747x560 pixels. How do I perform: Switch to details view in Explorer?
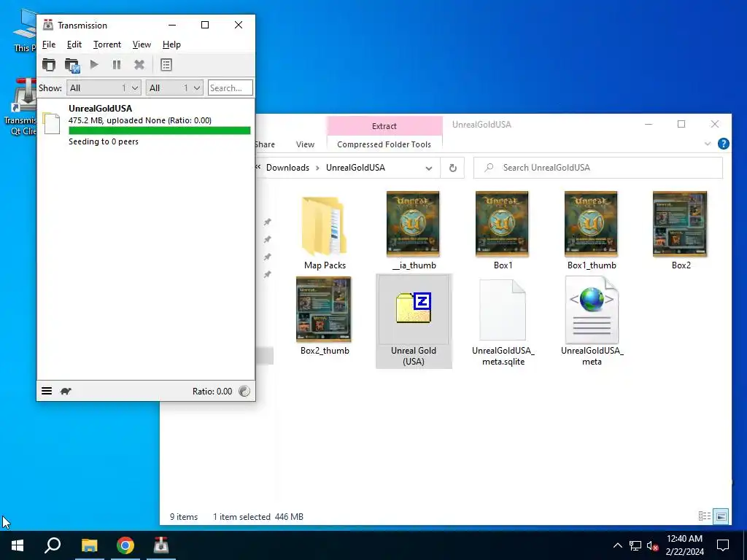(x=704, y=516)
